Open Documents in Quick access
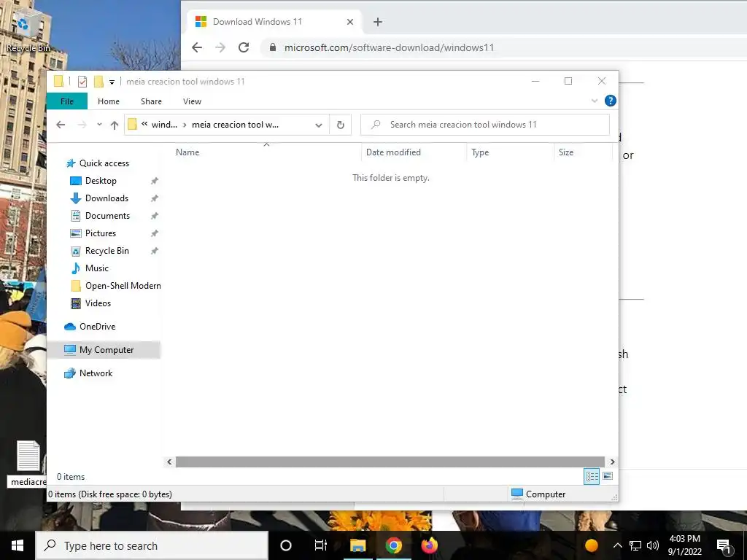 pos(108,216)
